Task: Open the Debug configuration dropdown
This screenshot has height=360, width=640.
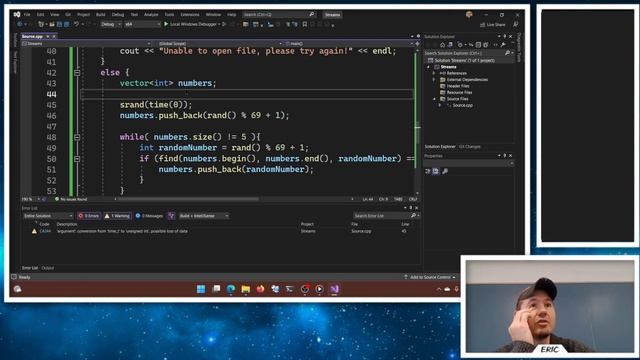Action: pyautogui.click(x=111, y=24)
